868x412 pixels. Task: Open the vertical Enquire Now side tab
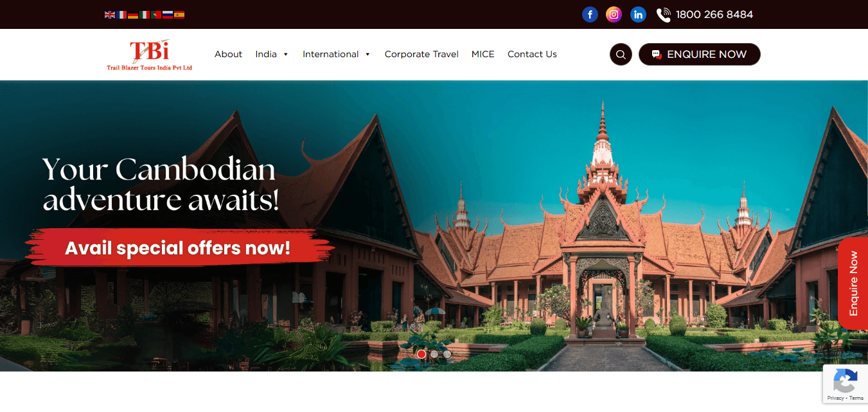853,283
